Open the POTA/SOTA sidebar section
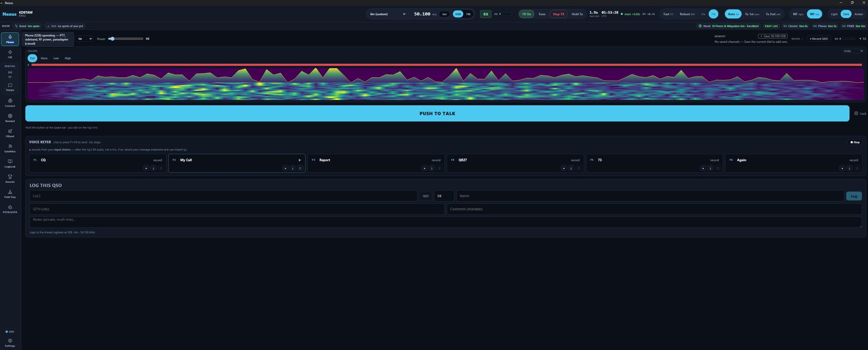This screenshot has height=350, width=868. (10, 209)
